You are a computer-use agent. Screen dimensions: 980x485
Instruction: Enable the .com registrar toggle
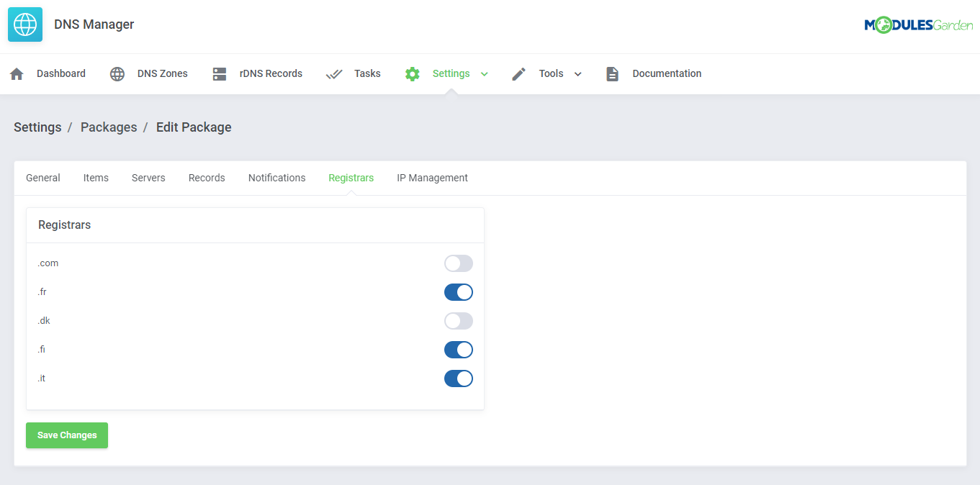pos(459,263)
